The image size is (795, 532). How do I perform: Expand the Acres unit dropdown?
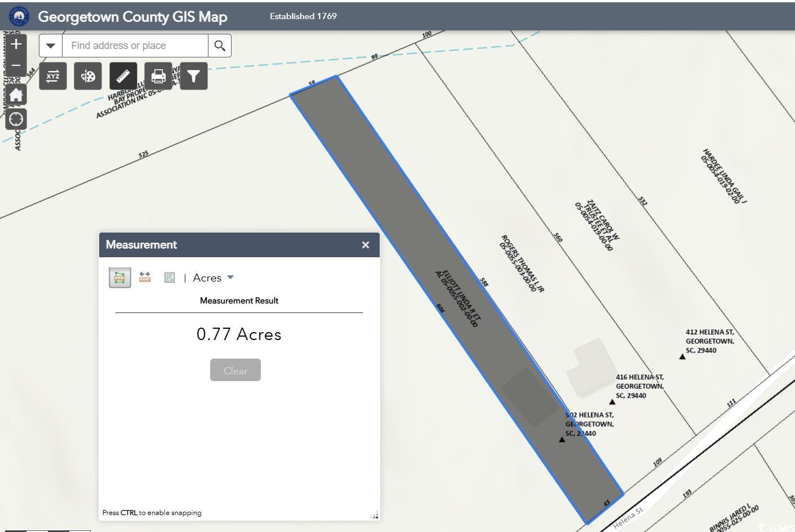(x=214, y=278)
